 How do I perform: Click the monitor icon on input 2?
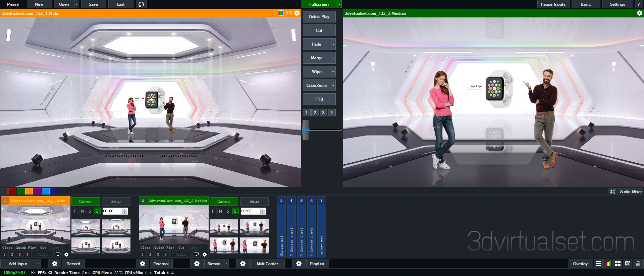(x=196, y=255)
